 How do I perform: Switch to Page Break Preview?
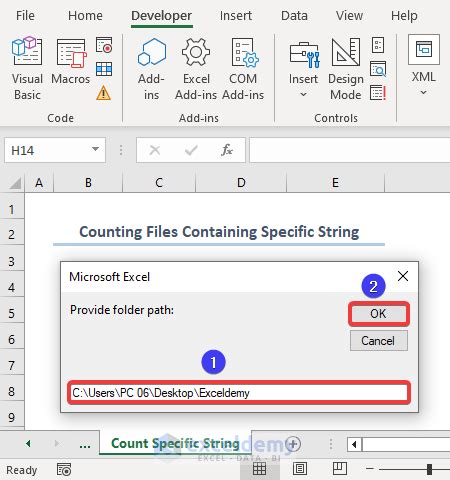pyautogui.click(x=340, y=469)
